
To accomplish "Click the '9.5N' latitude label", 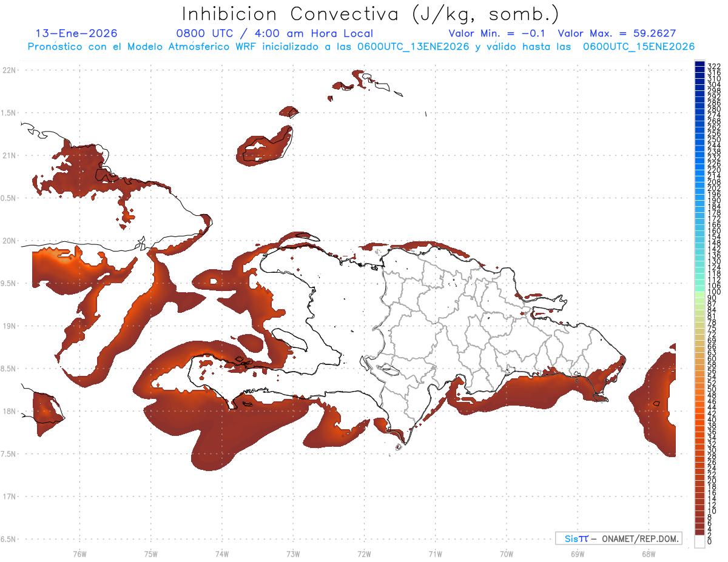I will click(9, 284).
